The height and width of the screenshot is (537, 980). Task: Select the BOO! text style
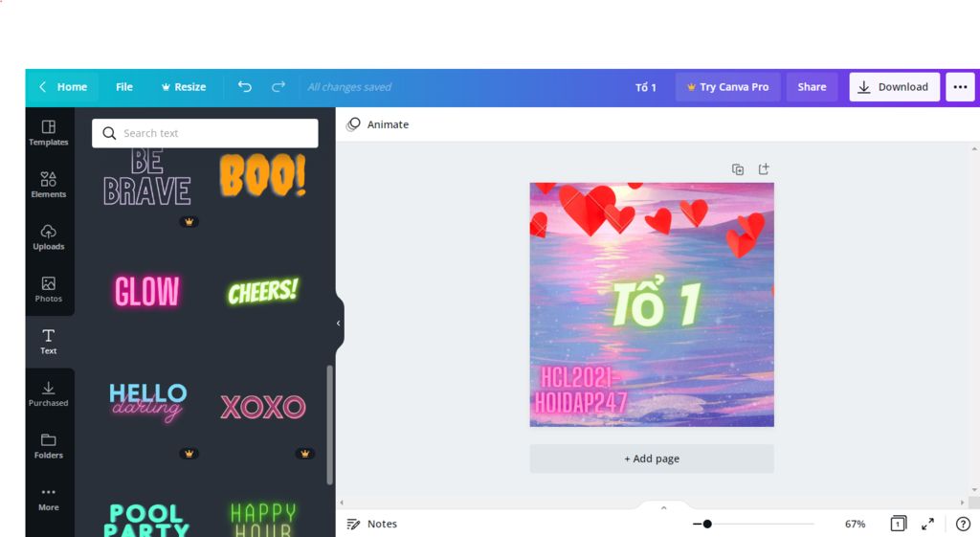coord(263,175)
